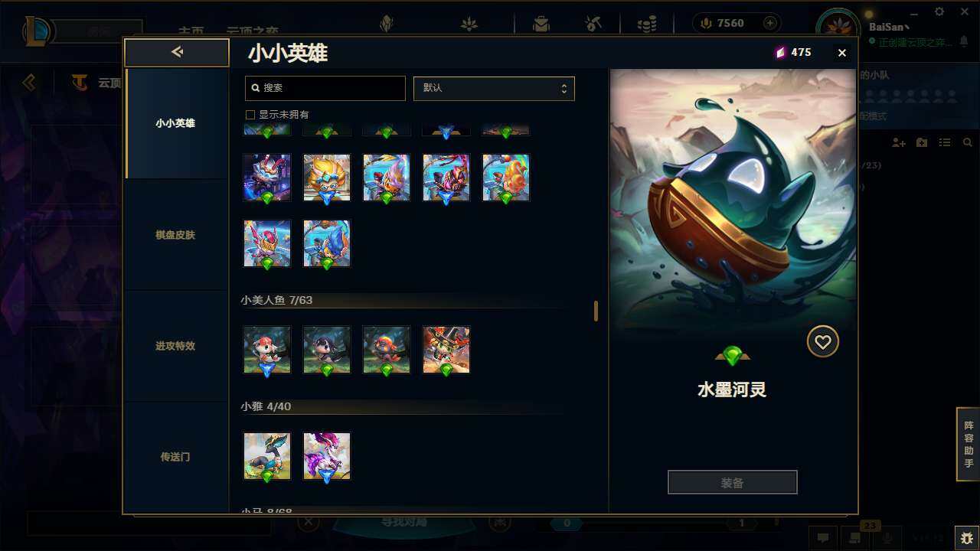The height and width of the screenshot is (551, 980).
Task: Click the 搜索 input field
Action: point(325,88)
